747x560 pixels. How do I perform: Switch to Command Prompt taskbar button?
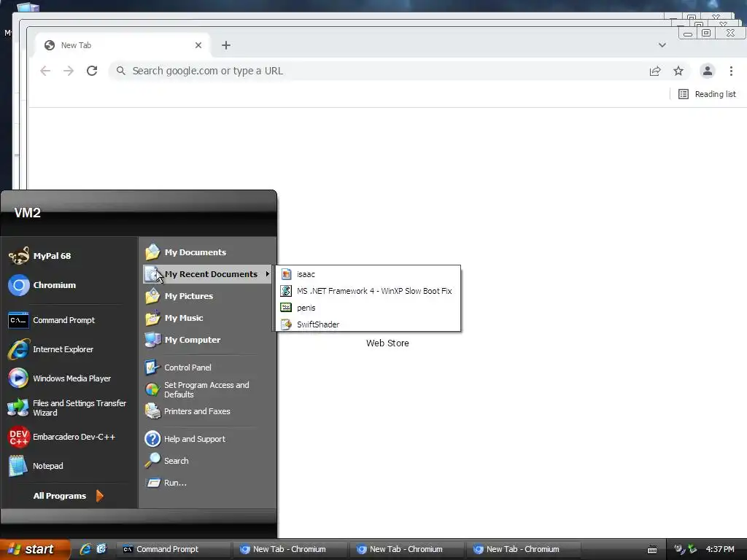(174, 549)
